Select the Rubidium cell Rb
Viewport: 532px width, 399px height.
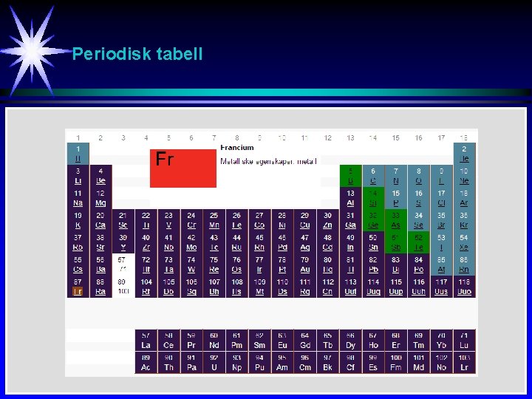coord(78,242)
